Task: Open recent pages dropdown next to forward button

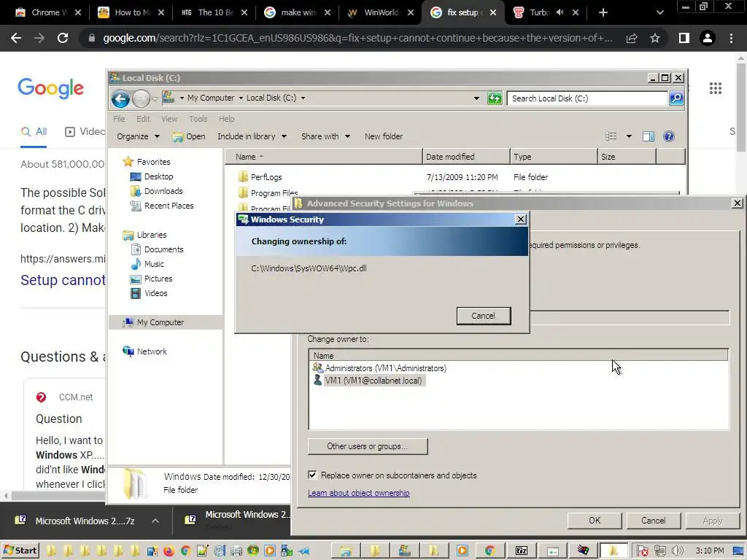Action: [155, 99]
